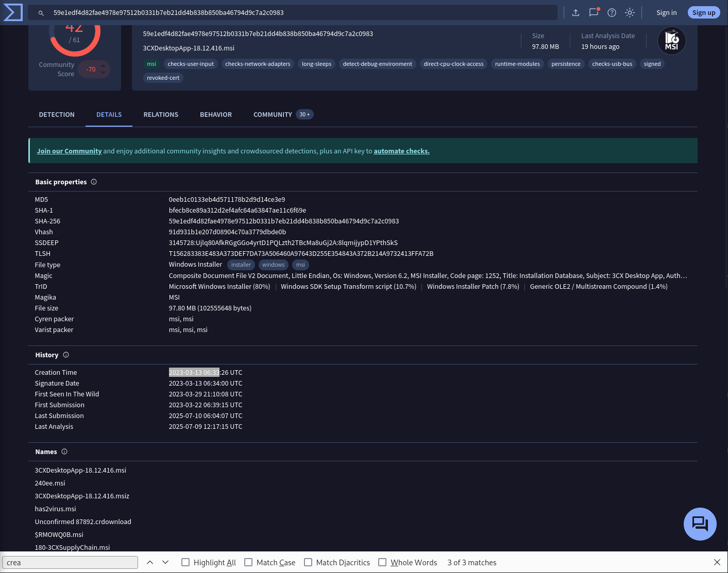This screenshot has height=573, width=728.
Task: Click the name $RMOWQ0B.msi
Action: (x=59, y=534)
